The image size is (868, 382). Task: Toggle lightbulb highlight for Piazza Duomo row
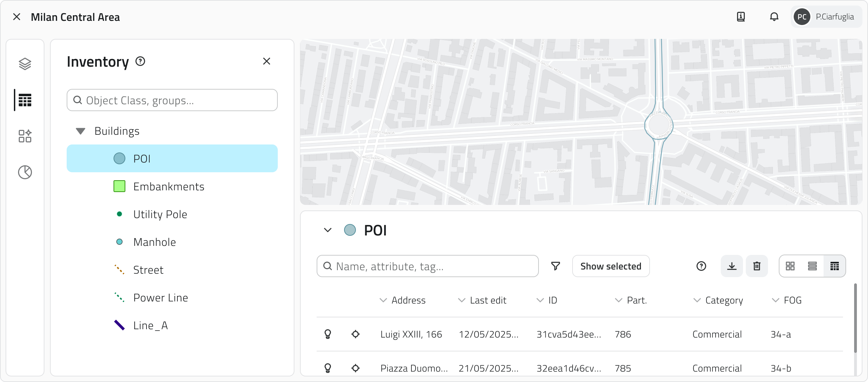(328, 368)
